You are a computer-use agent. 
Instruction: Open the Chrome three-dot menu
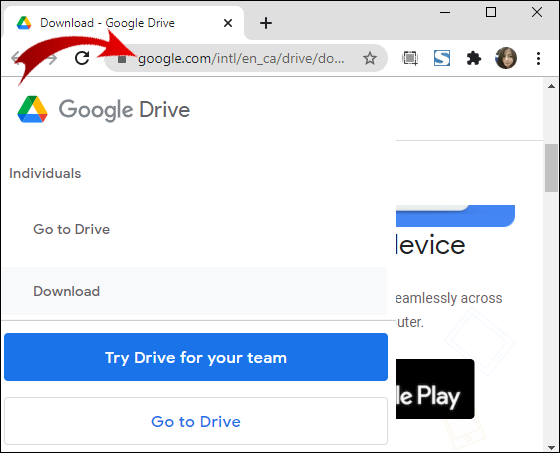pos(538,58)
